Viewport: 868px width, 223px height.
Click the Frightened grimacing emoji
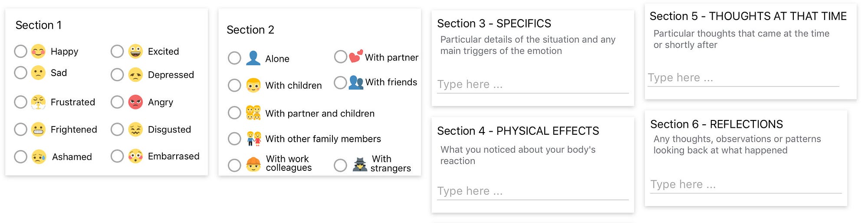(x=38, y=129)
